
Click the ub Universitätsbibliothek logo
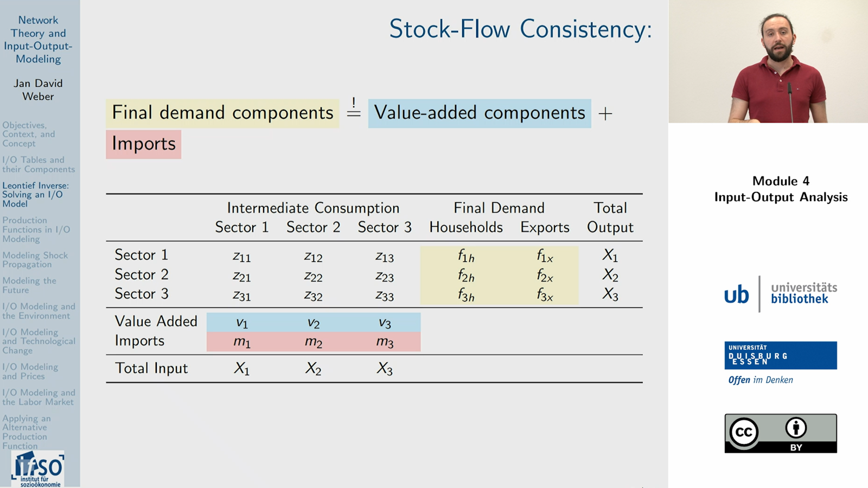point(781,294)
